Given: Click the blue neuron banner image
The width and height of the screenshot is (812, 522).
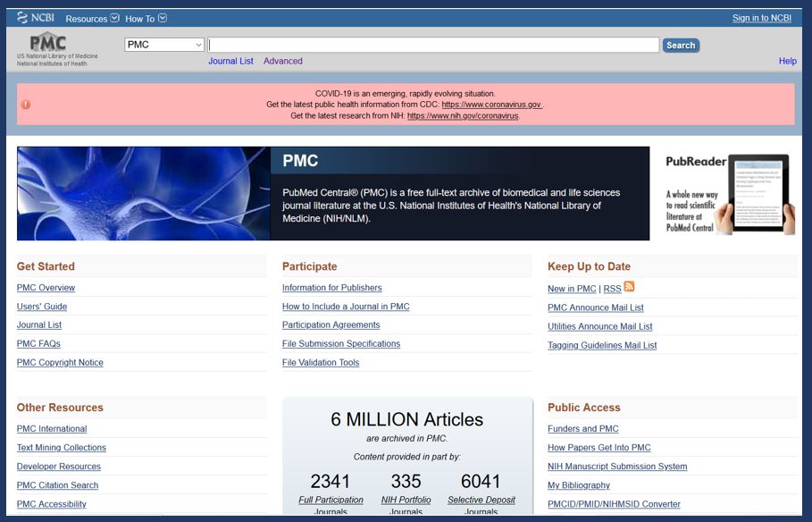Looking at the screenshot, I should click(x=143, y=194).
